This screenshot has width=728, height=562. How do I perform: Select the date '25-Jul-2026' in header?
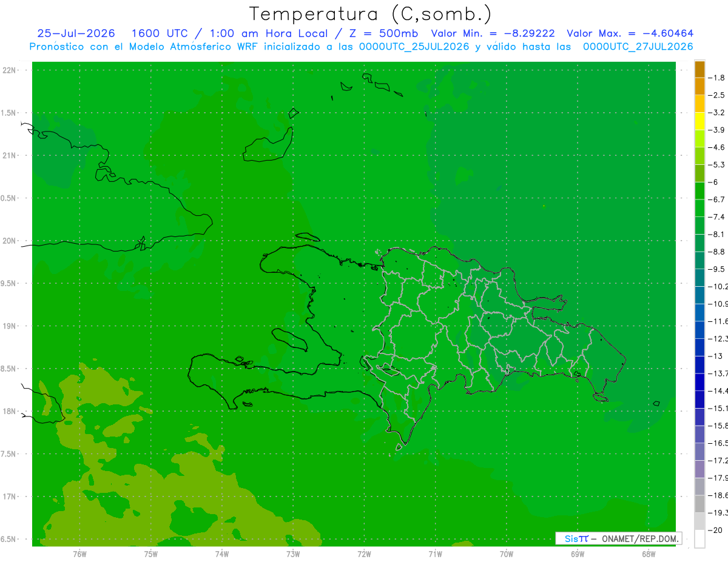click(x=76, y=33)
